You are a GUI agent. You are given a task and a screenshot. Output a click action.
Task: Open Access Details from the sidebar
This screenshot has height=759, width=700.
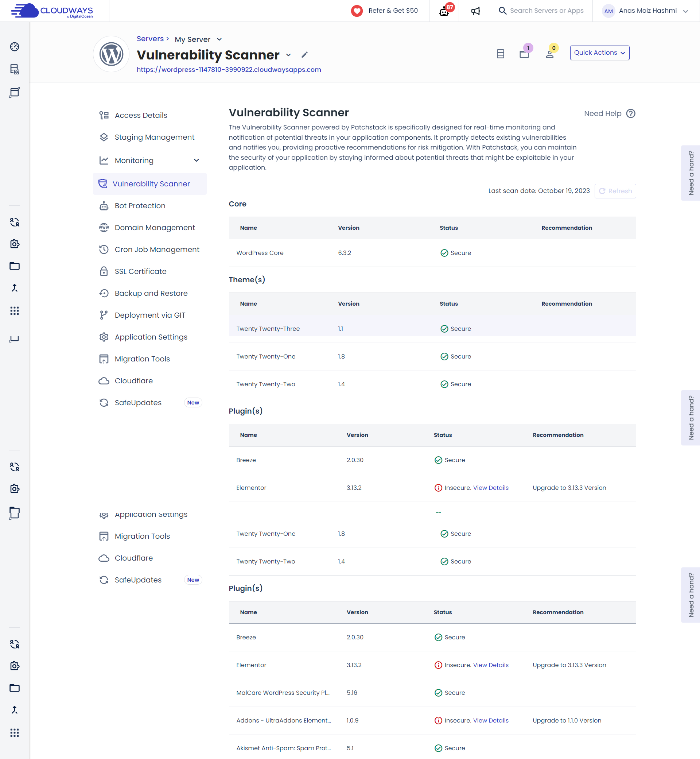140,115
